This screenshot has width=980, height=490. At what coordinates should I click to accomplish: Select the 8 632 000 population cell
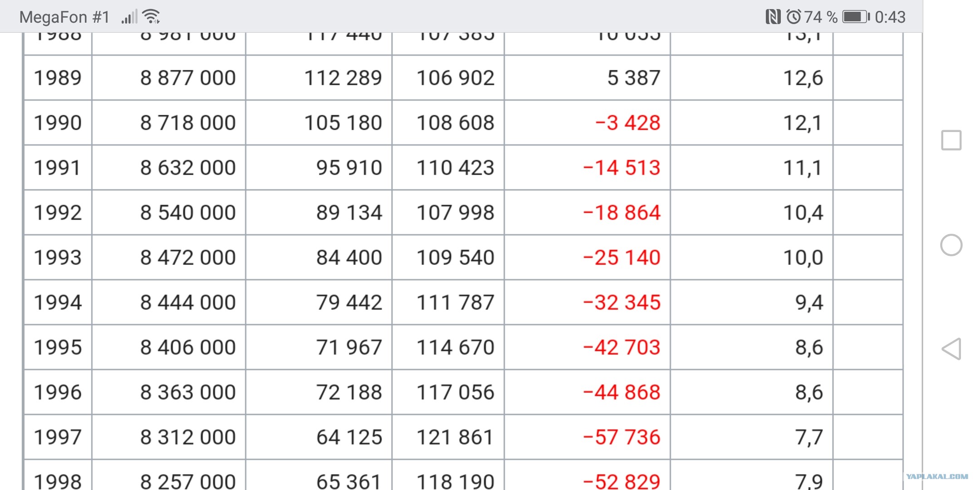(169, 167)
